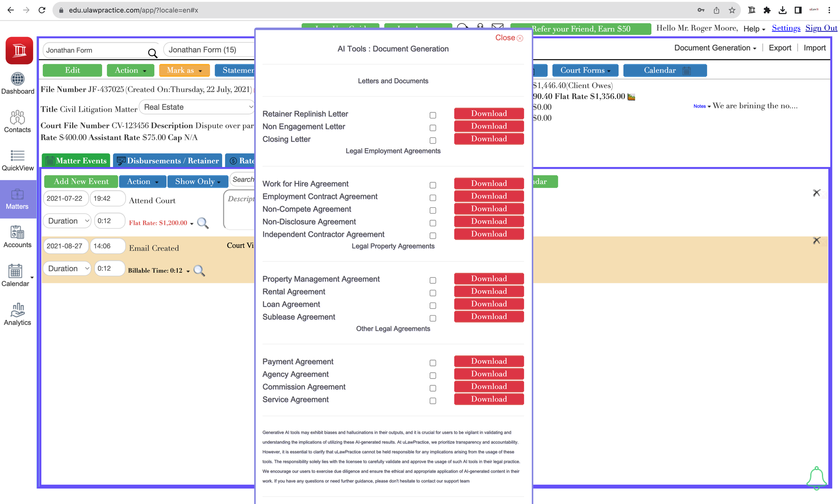Check the Closing Letter checkbox
The image size is (840, 504).
(433, 141)
